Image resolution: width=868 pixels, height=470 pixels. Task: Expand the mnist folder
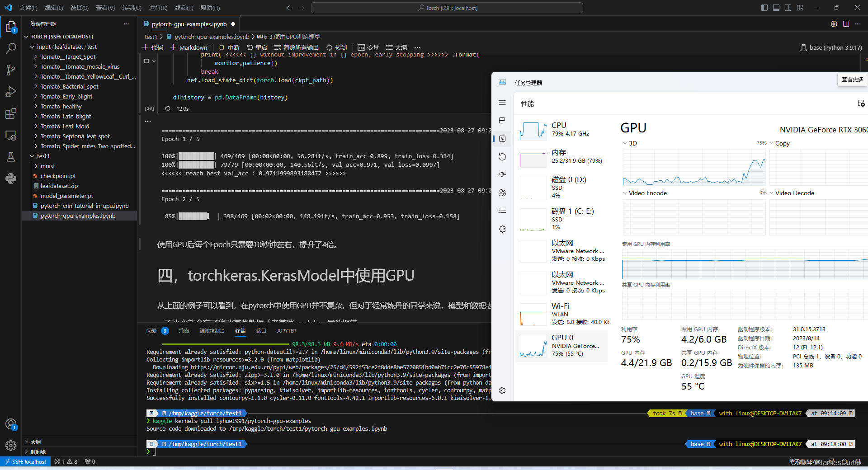pos(80,166)
